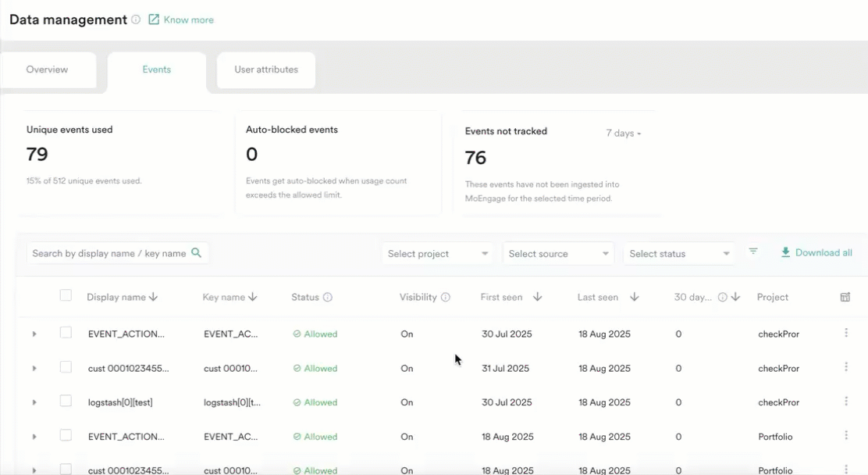
Task: Click the Status column info icon
Action: [328, 297]
